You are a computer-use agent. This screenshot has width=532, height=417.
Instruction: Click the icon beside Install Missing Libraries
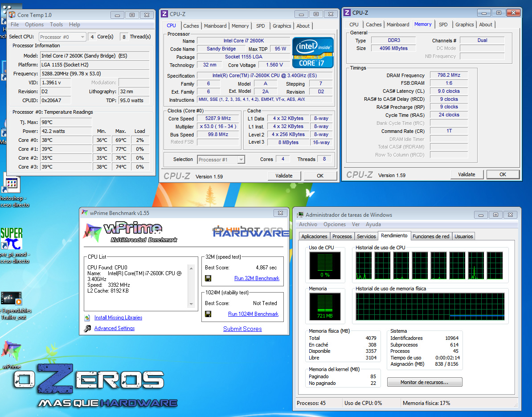click(x=87, y=318)
